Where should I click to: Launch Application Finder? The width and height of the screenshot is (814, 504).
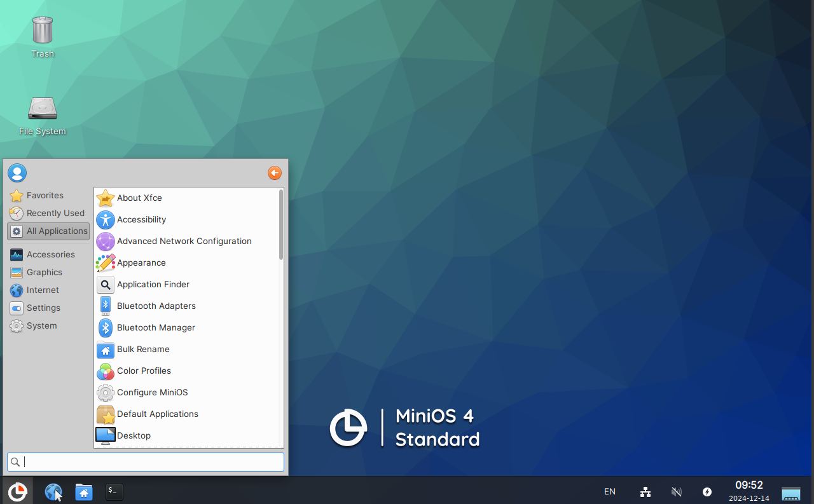coord(186,284)
